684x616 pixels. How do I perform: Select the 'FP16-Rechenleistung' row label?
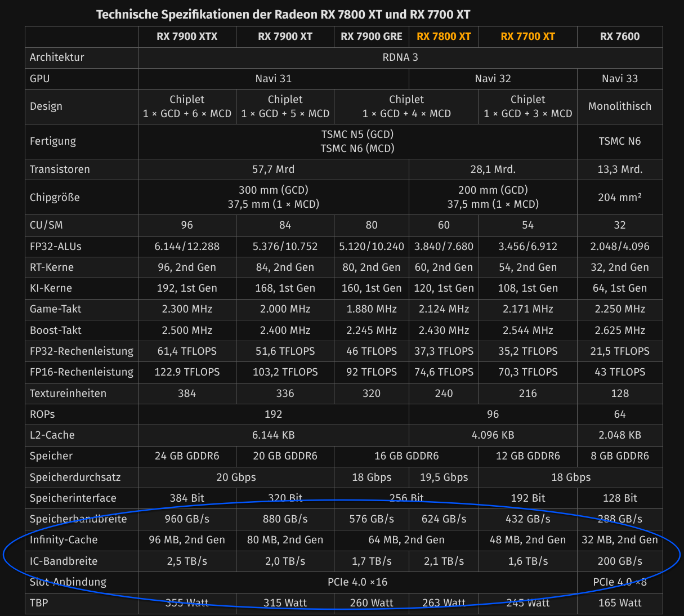coord(82,372)
